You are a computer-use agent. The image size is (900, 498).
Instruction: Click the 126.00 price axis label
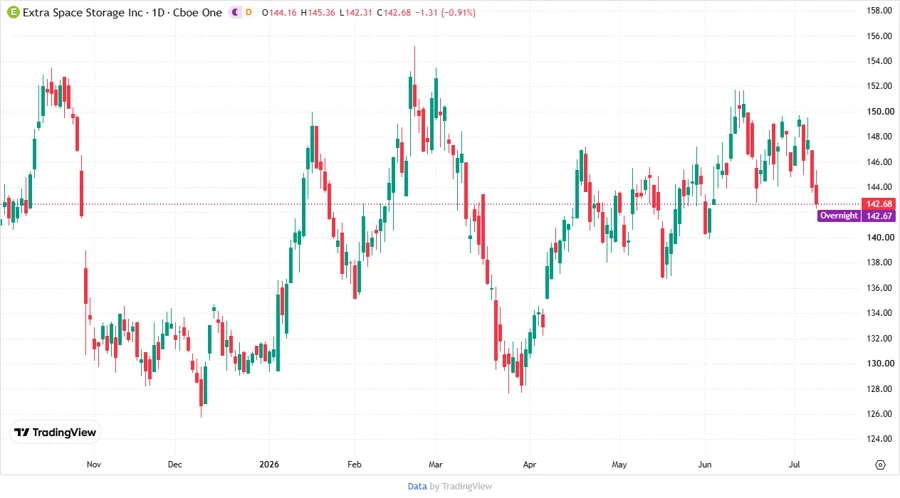pos(879,414)
